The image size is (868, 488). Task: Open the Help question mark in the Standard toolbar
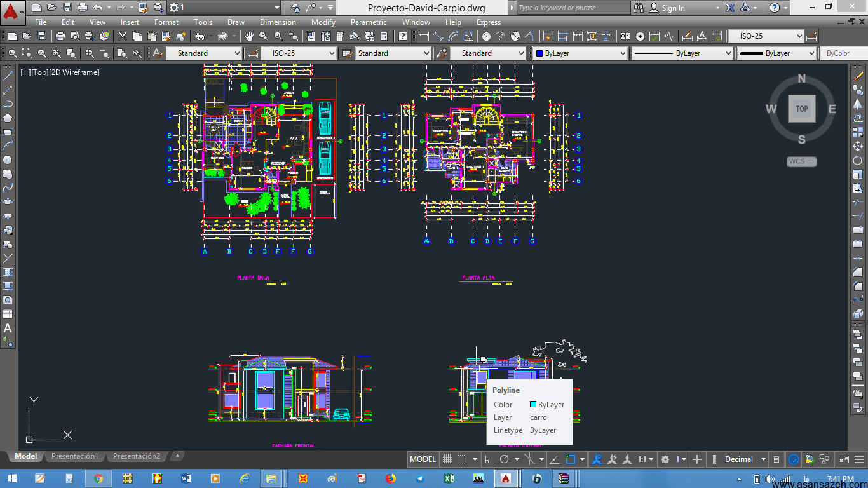[403, 36]
